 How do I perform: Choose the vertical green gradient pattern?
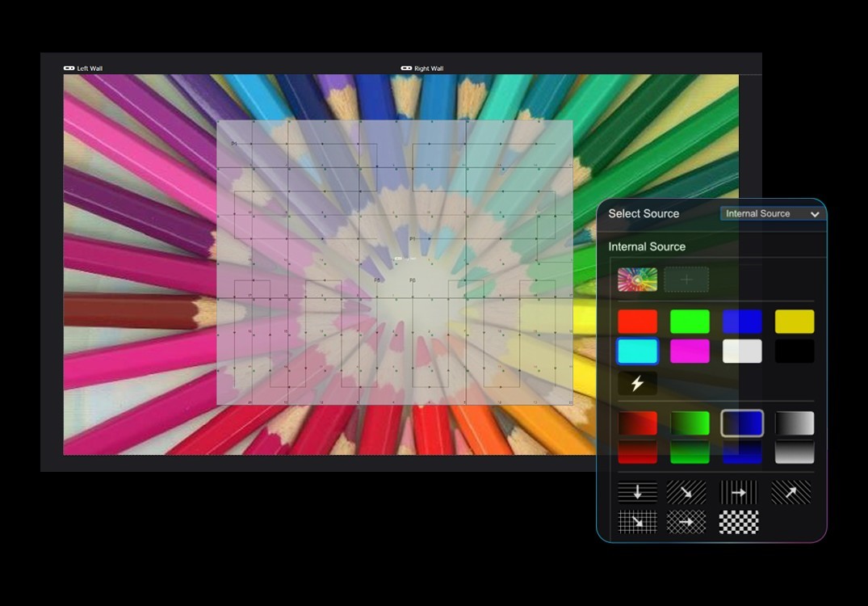(x=690, y=452)
